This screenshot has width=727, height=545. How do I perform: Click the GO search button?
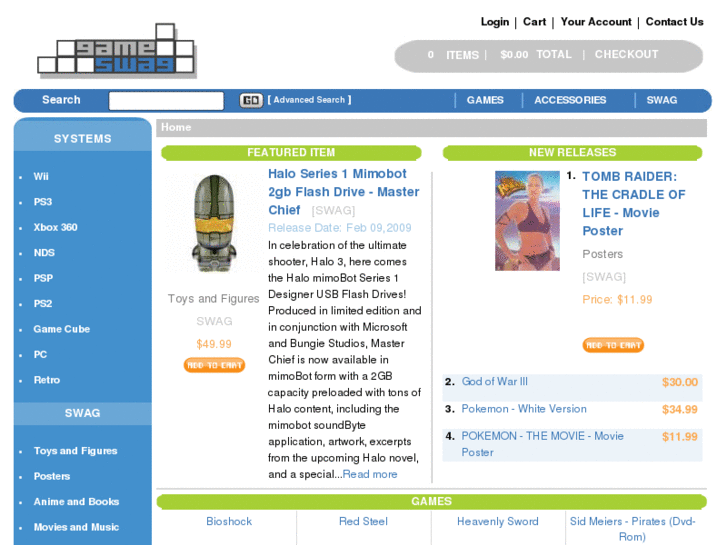pyautogui.click(x=251, y=100)
